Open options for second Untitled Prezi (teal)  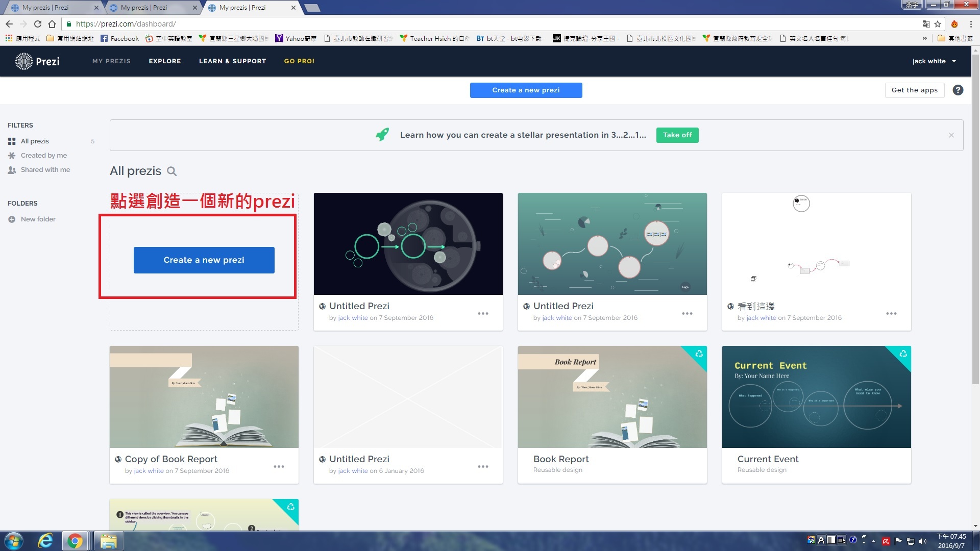pyautogui.click(x=687, y=314)
